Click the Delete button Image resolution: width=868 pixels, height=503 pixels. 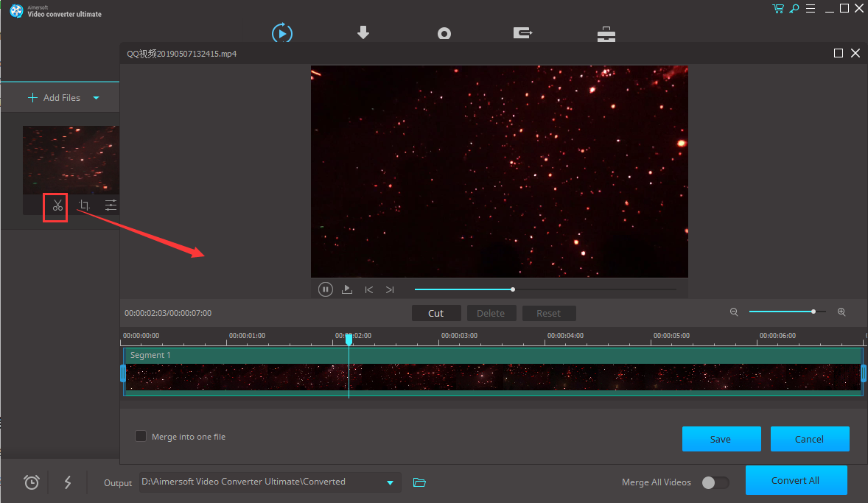click(491, 313)
